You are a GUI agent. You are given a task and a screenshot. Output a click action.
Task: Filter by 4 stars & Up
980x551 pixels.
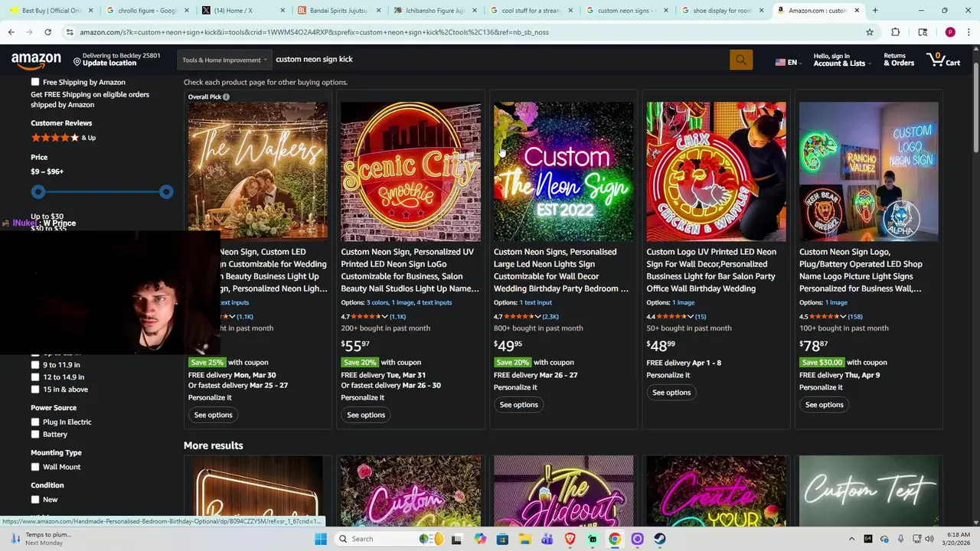63,138
